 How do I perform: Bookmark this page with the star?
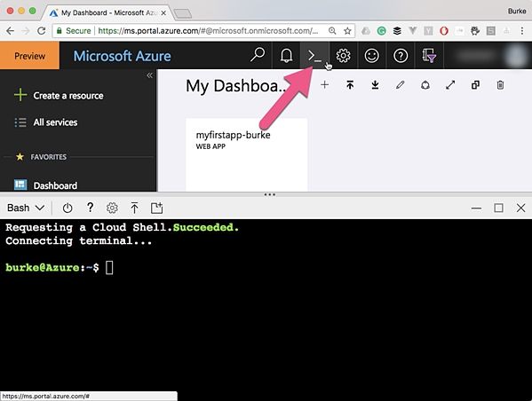pos(347,31)
